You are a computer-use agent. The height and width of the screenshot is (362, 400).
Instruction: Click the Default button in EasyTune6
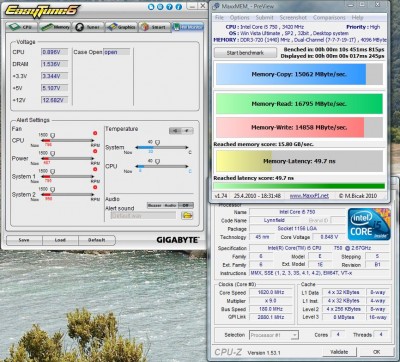click(x=97, y=240)
